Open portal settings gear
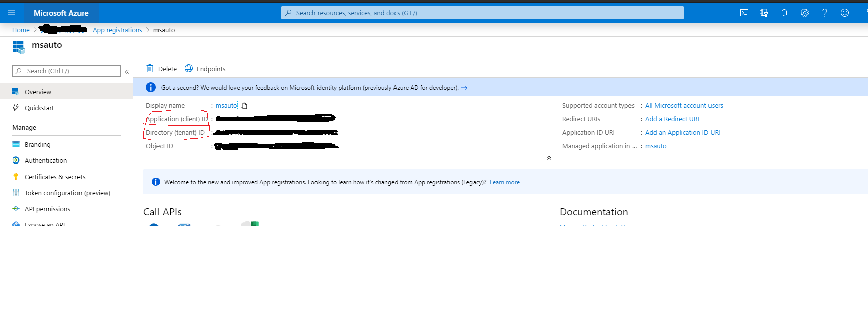 tap(805, 13)
